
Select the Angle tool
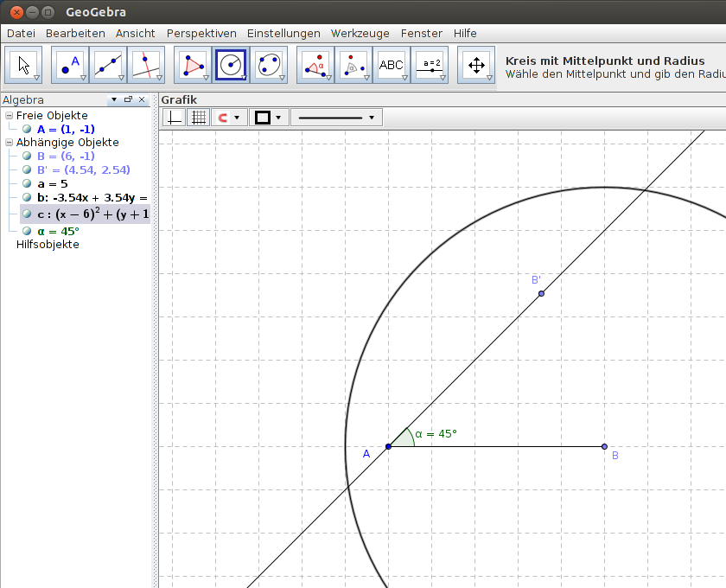pos(315,65)
